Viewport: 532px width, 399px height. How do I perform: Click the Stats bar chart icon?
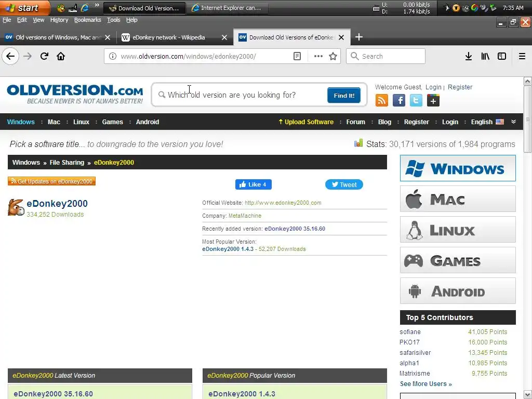tap(358, 143)
